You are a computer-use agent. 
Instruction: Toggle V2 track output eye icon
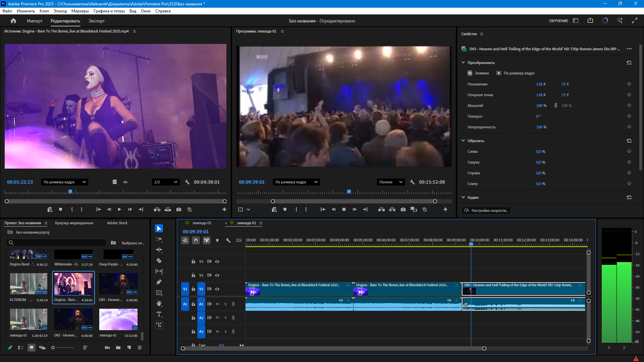217,275
